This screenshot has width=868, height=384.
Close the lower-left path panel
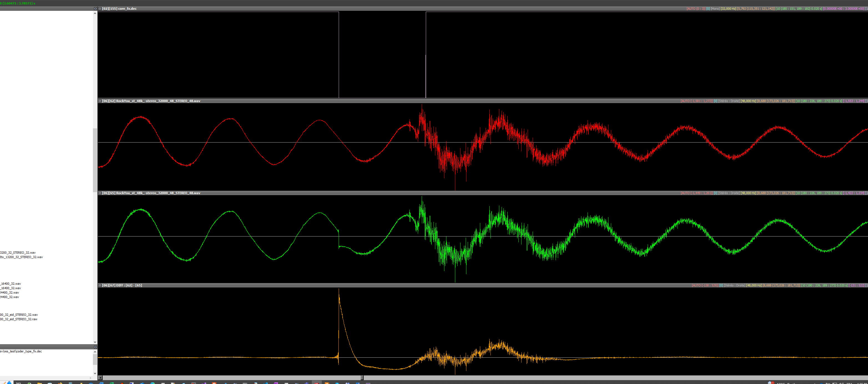tap(95, 347)
